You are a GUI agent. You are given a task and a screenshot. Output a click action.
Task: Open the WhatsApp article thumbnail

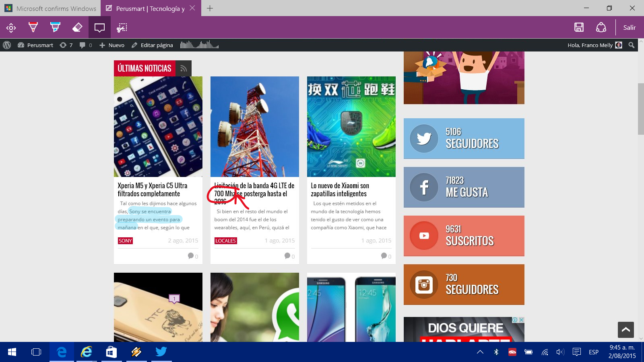(x=255, y=307)
